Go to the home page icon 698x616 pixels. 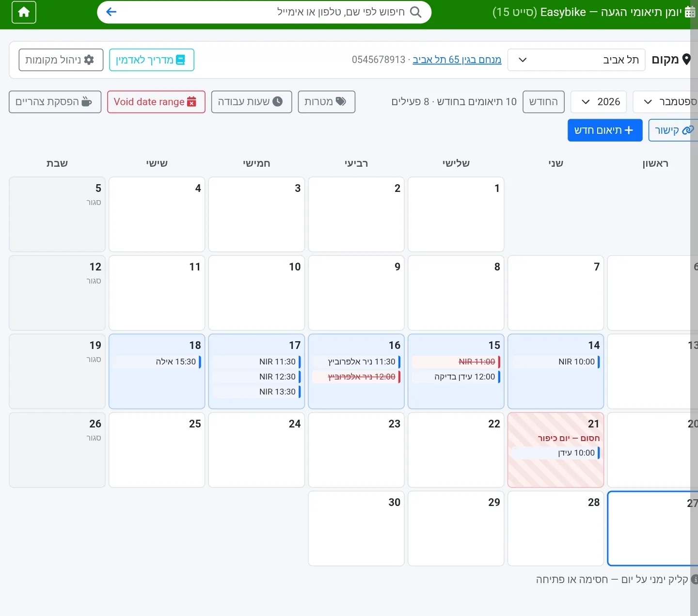pyautogui.click(x=24, y=12)
